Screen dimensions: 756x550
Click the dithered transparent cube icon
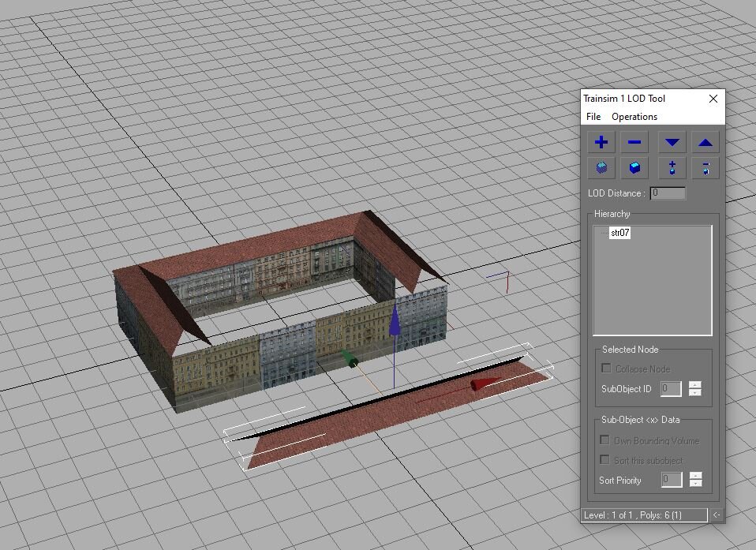pyautogui.click(x=601, y=168)
